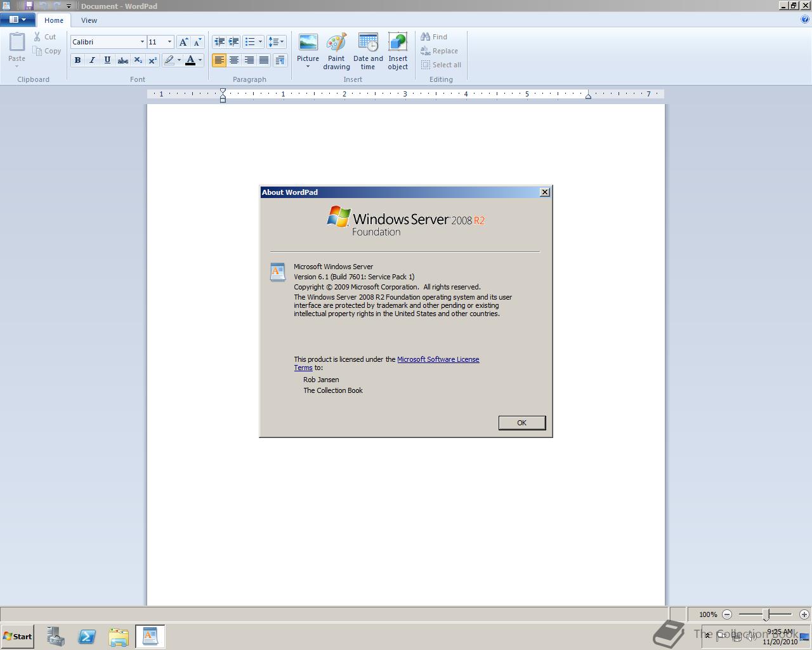Click the Paste clipboard icon

pyautogui.click(x=16, y=43)
